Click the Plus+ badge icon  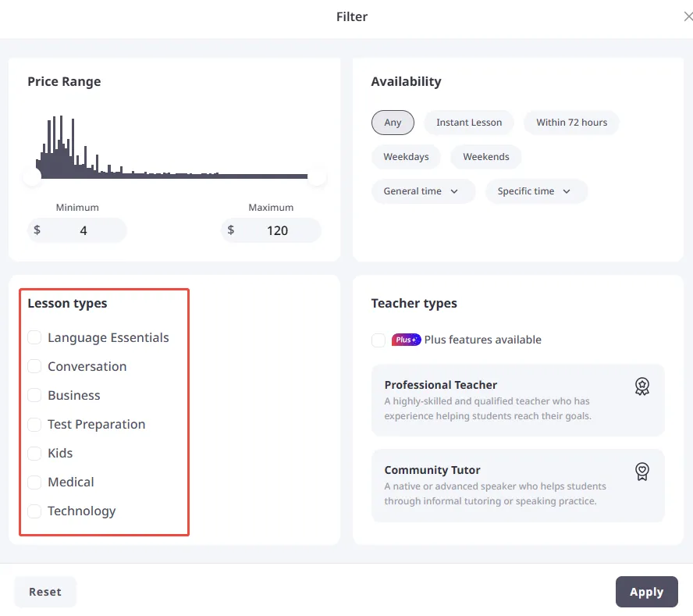tap(406, 340)
